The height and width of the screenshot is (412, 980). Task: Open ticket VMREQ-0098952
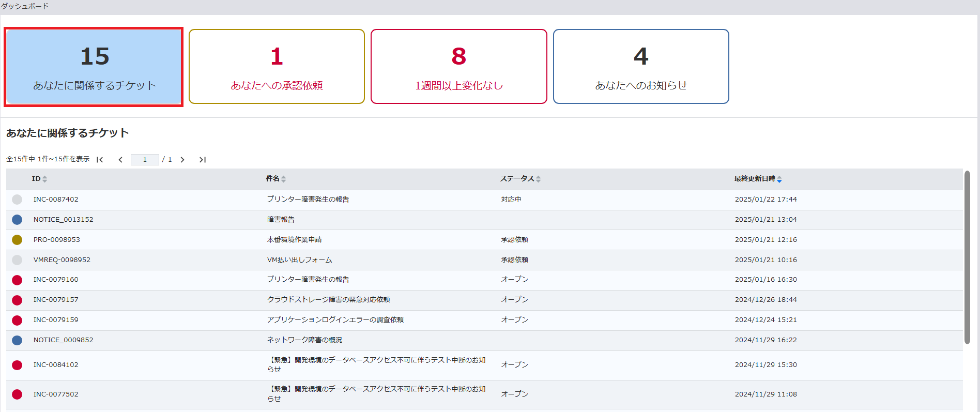[62, 260]
